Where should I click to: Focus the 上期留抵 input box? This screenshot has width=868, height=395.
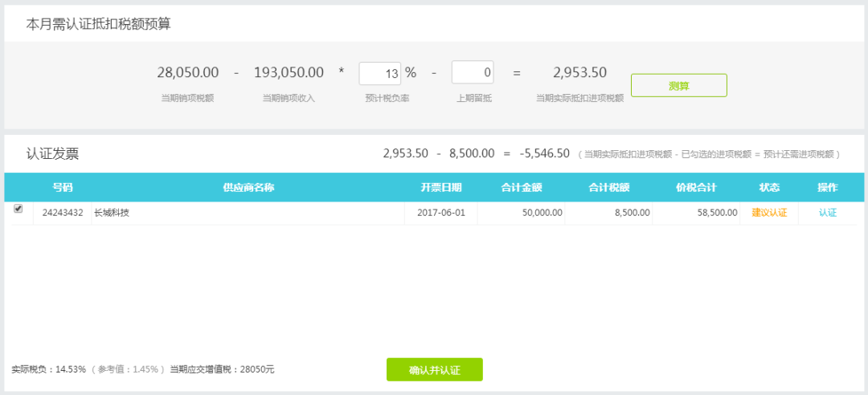(x=473, y=73)
